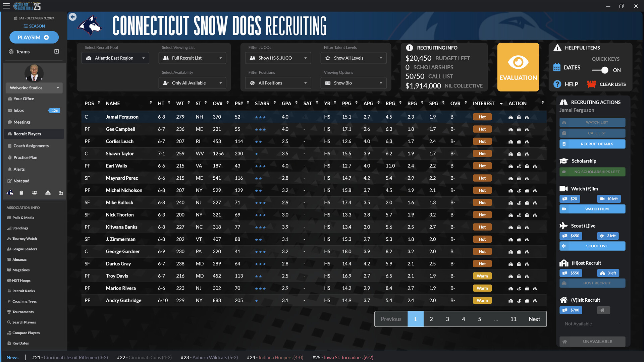Click the Help question mark icon
This screenshot has height=362, width=644.
point(557,84)
